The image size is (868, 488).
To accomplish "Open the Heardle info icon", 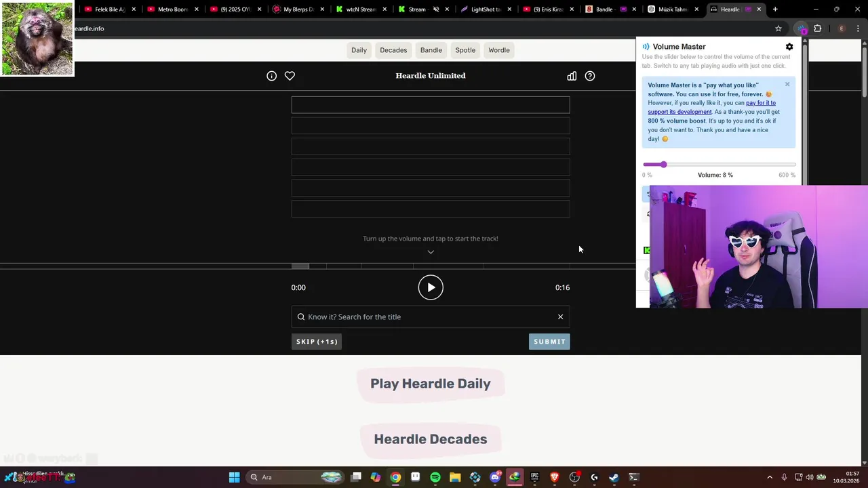I will click(x=271, y=76).
